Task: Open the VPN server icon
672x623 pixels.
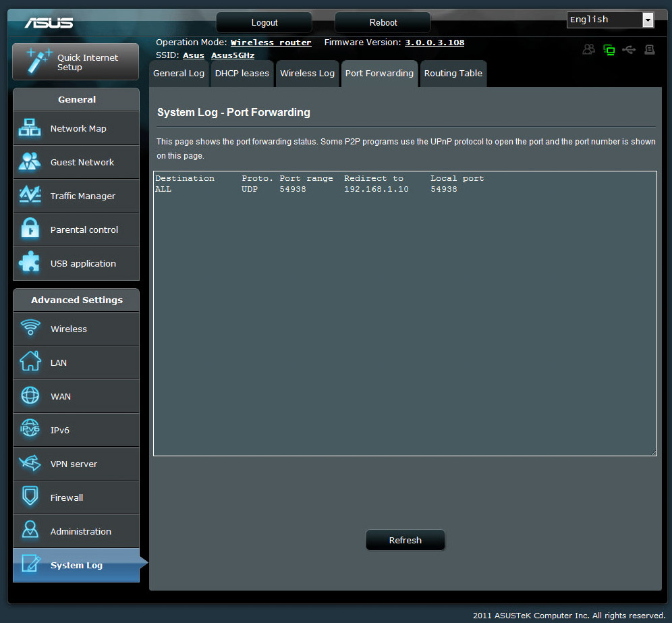Action: click(30, 464)
